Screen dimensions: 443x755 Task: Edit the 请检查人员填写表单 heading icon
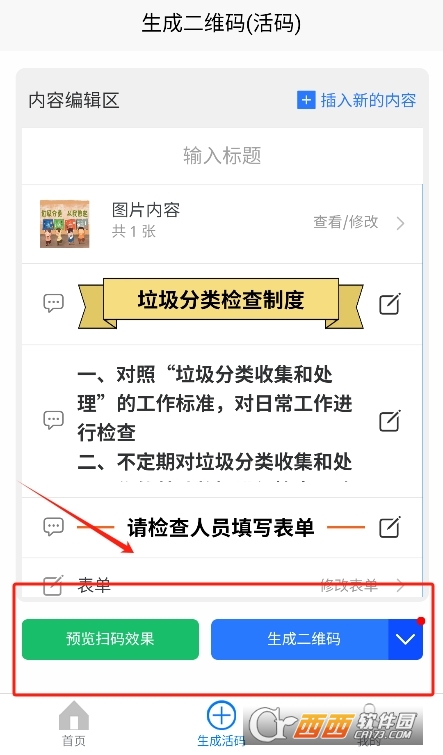point(390,527)
